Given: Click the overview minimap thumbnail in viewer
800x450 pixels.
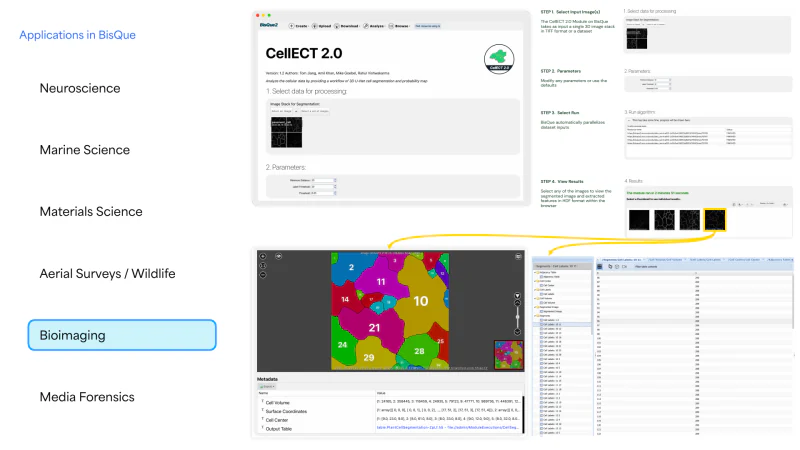Looking at the screenshot, I should coord(509,355).
